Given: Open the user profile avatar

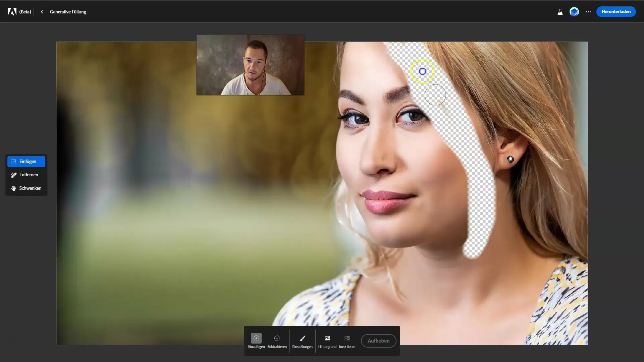Looking at the screenshot, I should pos(574,12).
